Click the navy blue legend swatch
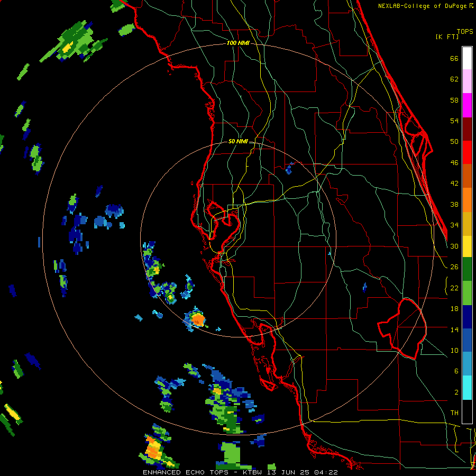The width and height of the screenshot is (476, 476). (467, 317)
